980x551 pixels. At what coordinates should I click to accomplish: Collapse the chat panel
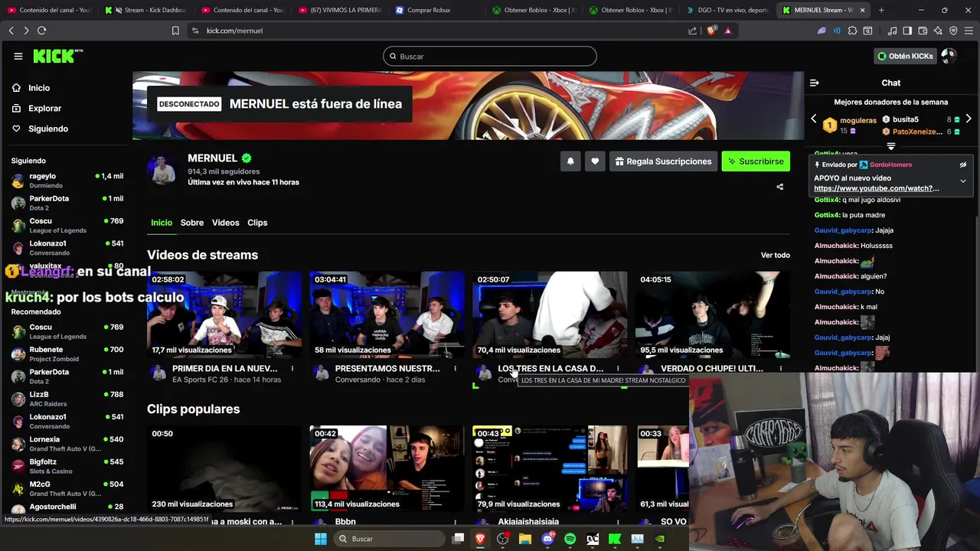click(815, 83)
